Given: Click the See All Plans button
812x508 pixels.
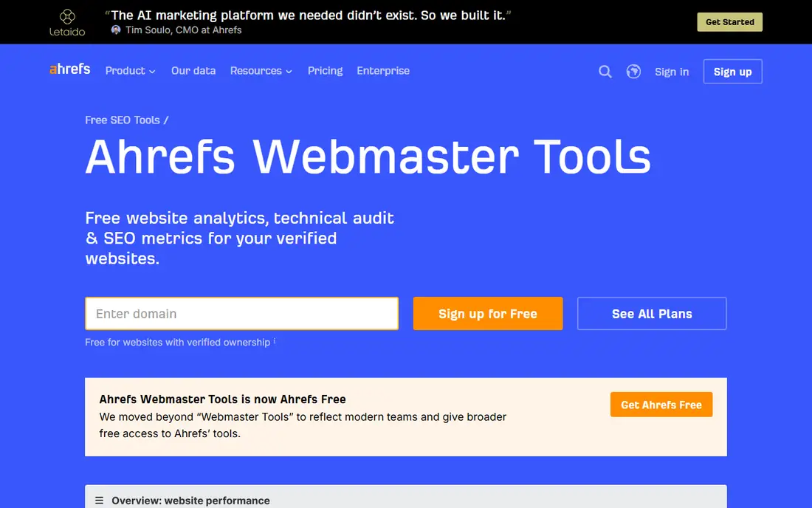Looking at the screenshot, I should [x=652, y=313].
